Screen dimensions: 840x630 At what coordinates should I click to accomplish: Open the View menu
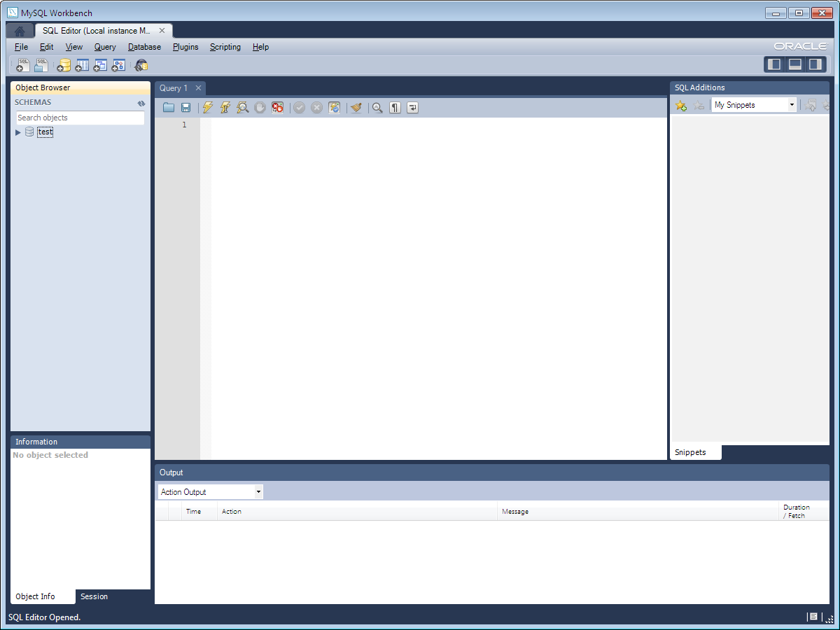74,47
